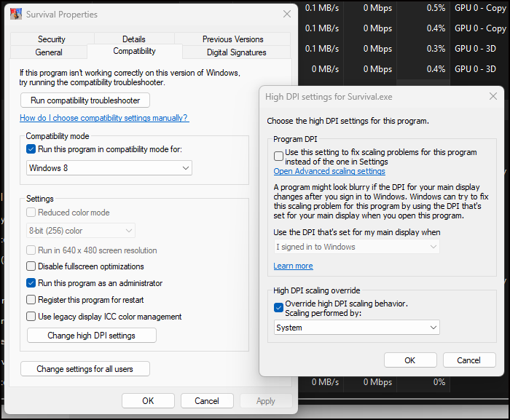Click the 0.3% GPU value in Task Manager
Screen dimensions: 510x420
[x=436, y=49]
